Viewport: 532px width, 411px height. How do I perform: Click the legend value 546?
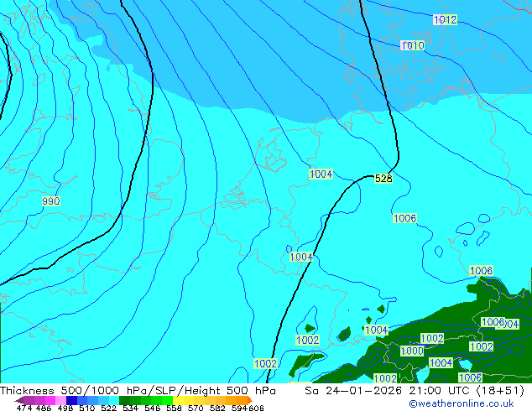tap(153, 408)
